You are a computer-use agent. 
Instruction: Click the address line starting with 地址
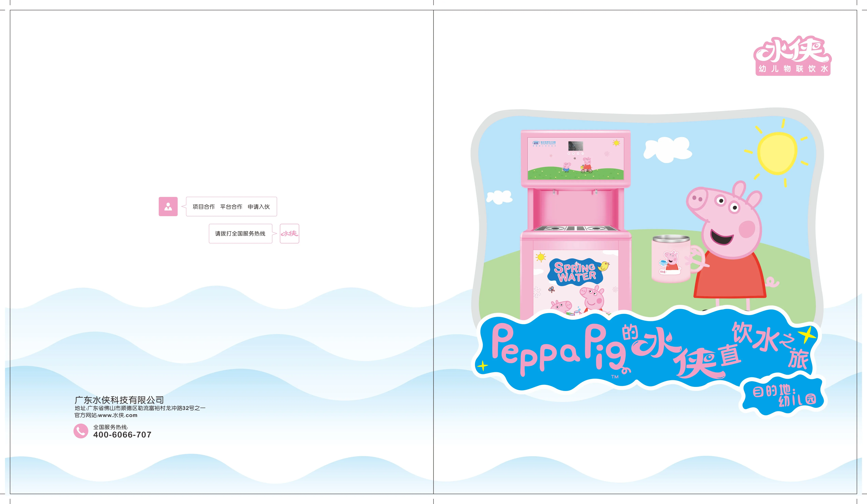click(140, 408)
